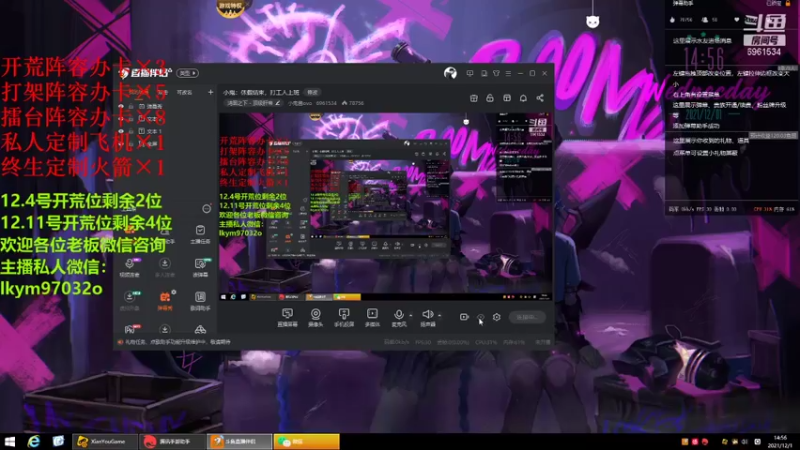This screenshot has width=800, height=450.
Task: Add a screen capture source
Action: point(287,317)
